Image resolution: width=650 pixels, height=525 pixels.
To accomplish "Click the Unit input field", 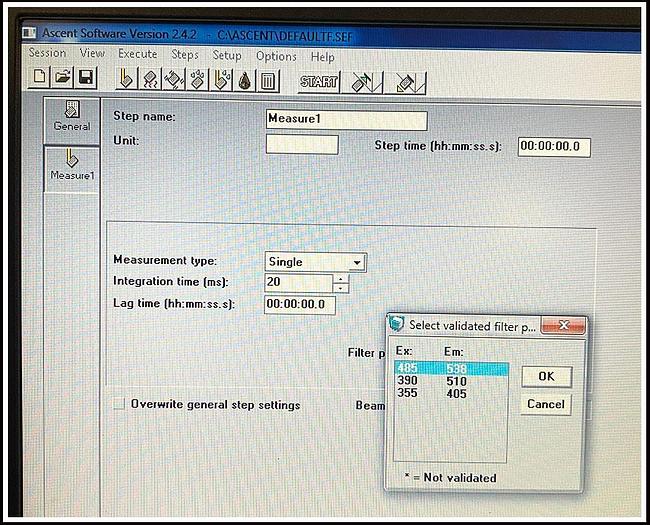I will coord(302,145).
